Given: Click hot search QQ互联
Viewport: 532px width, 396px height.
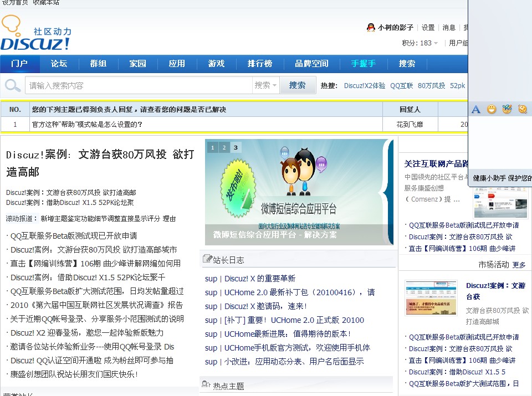Looking at the screenshot, I should click(402, 86).
